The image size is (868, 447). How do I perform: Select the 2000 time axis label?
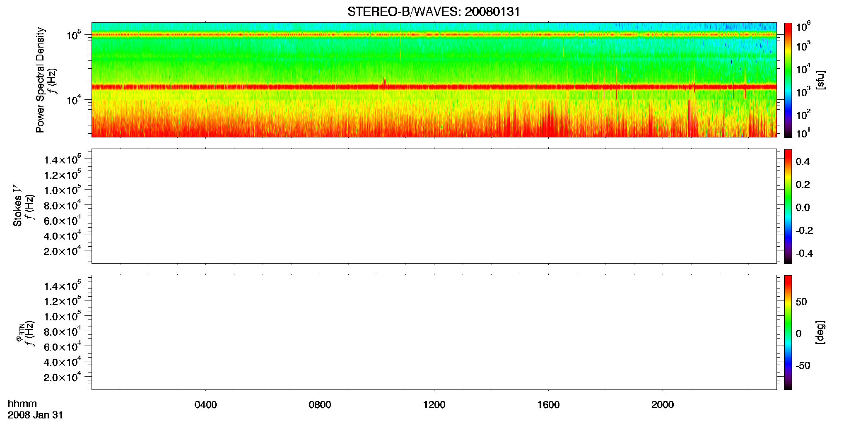[663, 405]
